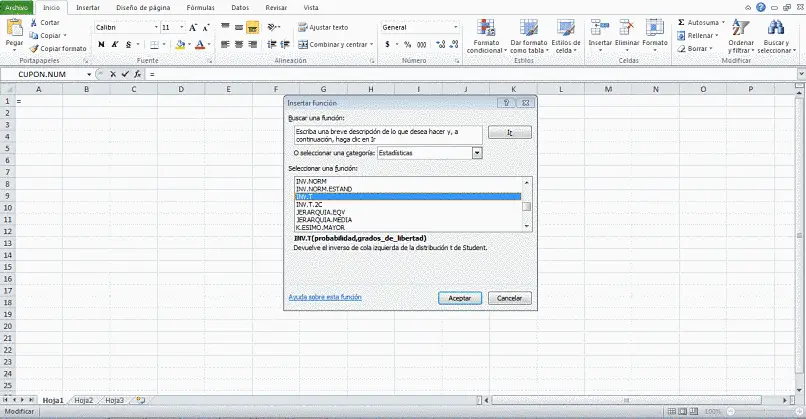Open Estilos de celda gallery

tap(565, 36)
